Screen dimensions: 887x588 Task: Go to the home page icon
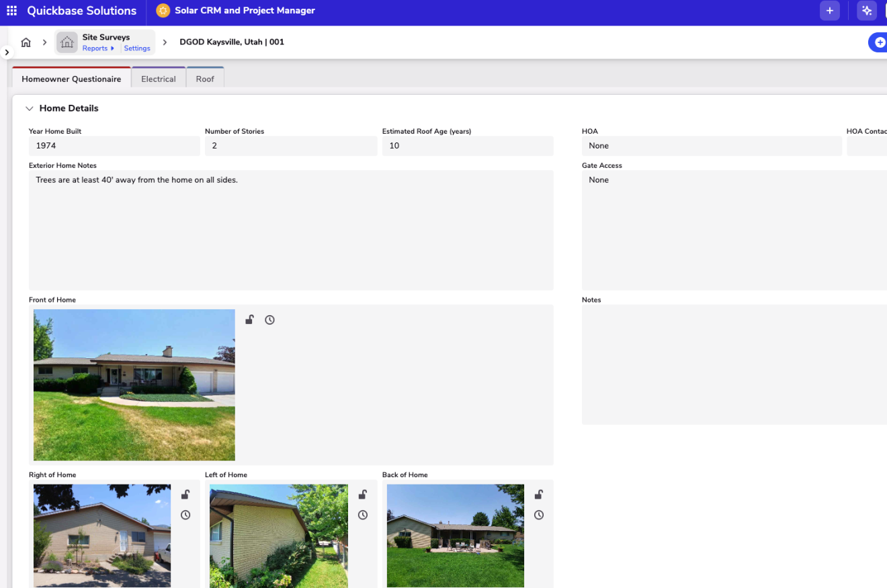click(x=26, y=42)
